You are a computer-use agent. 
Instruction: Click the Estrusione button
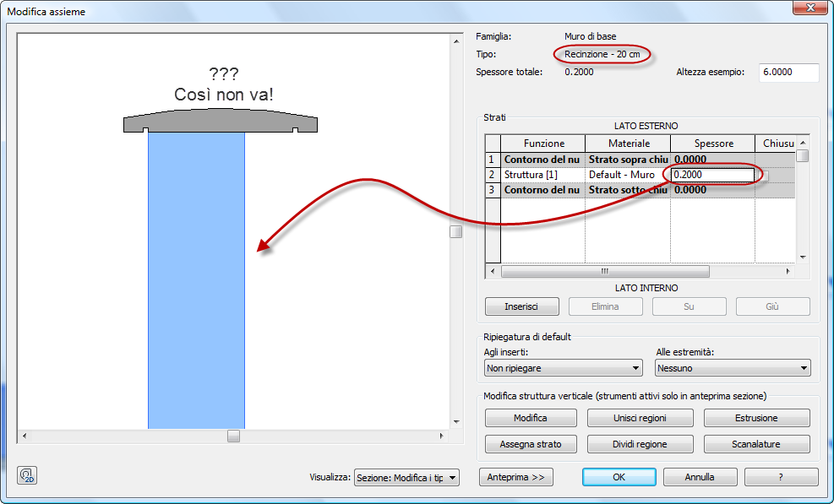(757, 418)
